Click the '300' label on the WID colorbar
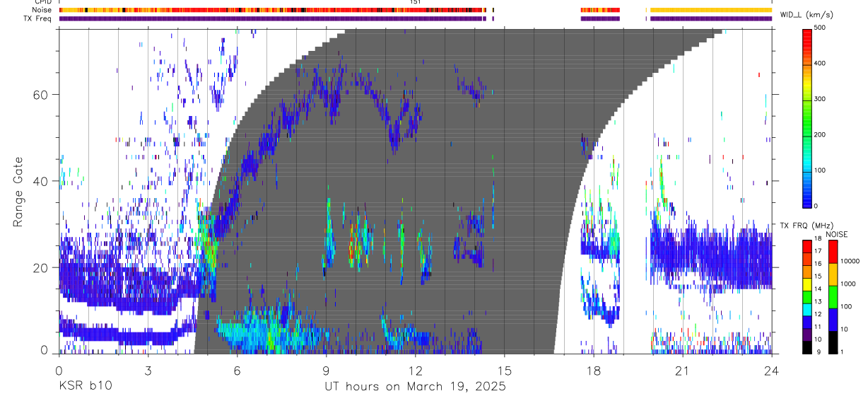Screen dimensions: 868x401 (x=820, y=99)
